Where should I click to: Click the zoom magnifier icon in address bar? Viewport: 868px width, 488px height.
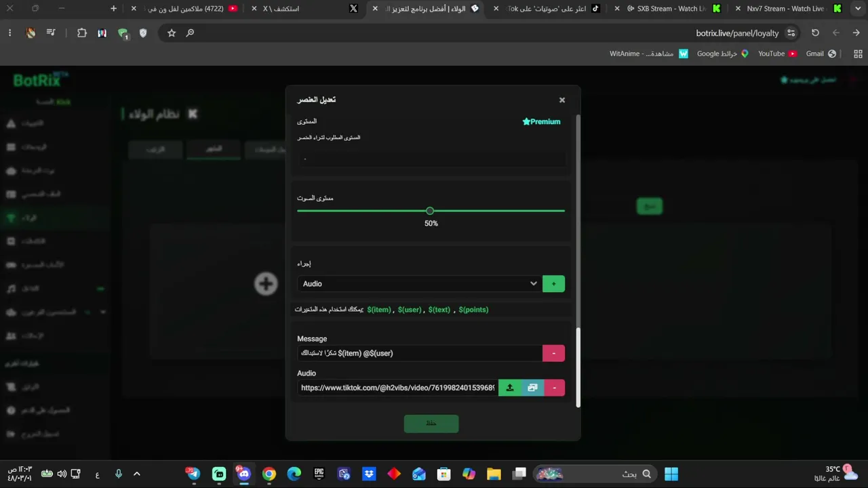point(190,33)
